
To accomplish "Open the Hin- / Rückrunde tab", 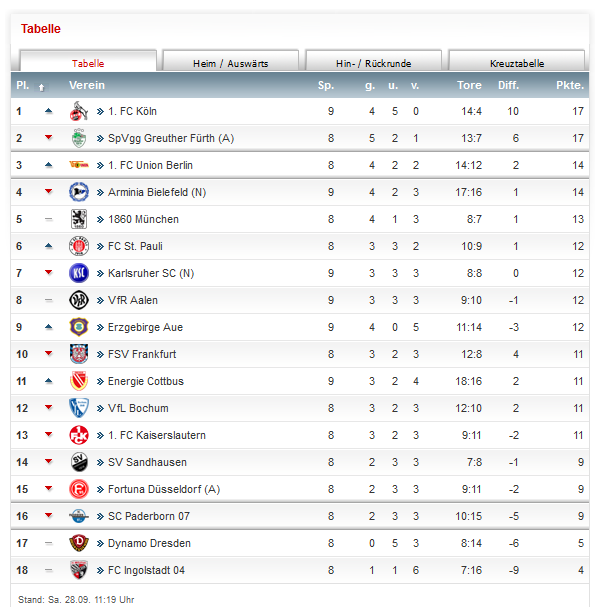I will tap(373, 61).
